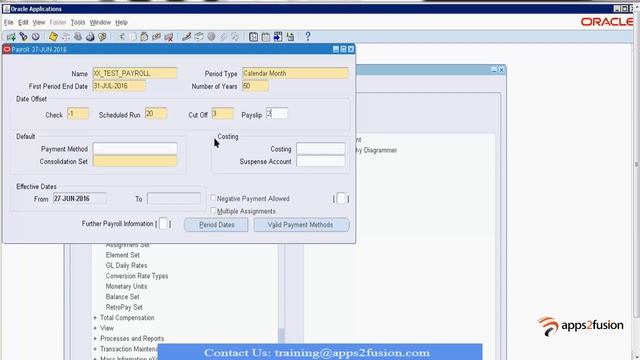
Task: Click the Consolidation Set field
Action: tap(135, 161)
